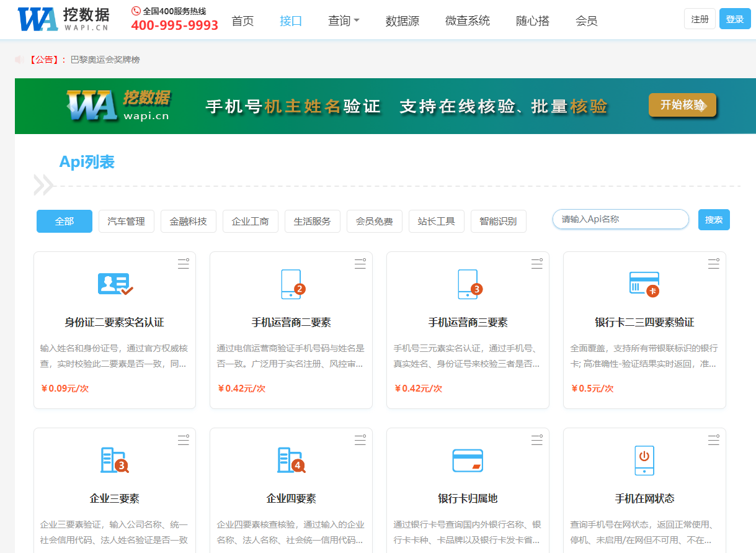The width and height of the screenshot is (756, 553).
Task: Click the ￥0.5元/次 price text
Action: pyautogui.click(x=592, y=389)
